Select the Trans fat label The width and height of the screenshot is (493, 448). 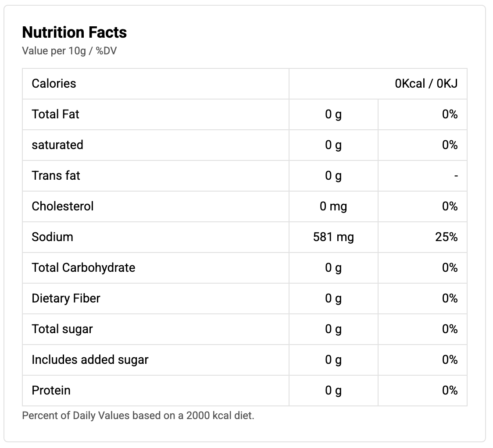click(x=56, y=176)
